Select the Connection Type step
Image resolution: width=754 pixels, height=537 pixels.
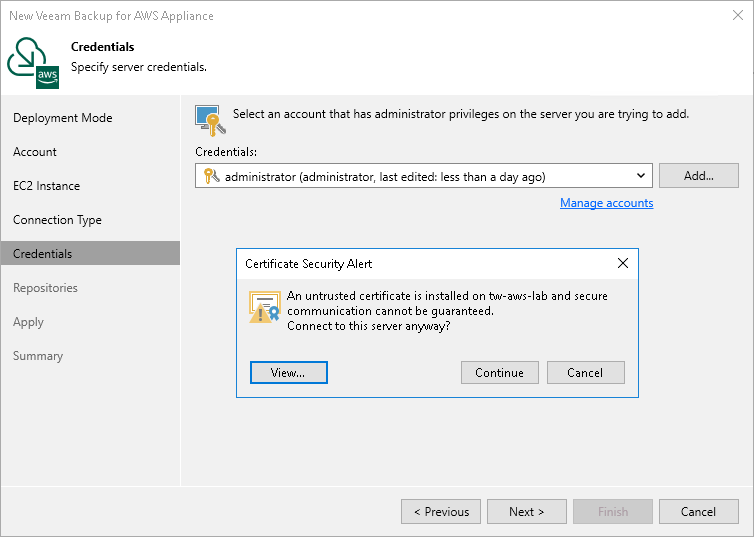(x=58, y=220)
